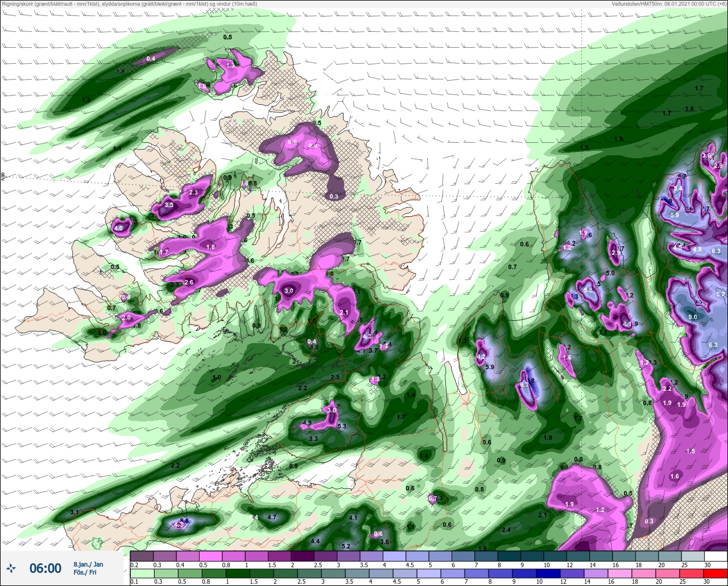Click the white top legend swatch labeled 30
Screen dimensions: 728x586
point(716,556)
